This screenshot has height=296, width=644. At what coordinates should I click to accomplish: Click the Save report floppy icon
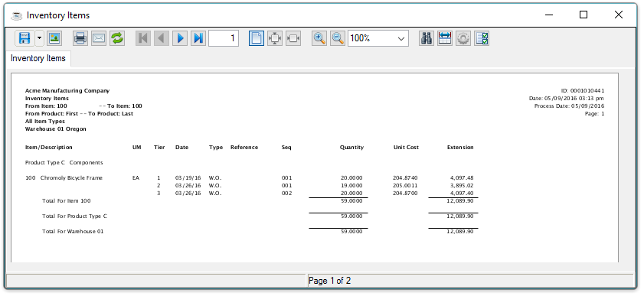click(25, 38)
